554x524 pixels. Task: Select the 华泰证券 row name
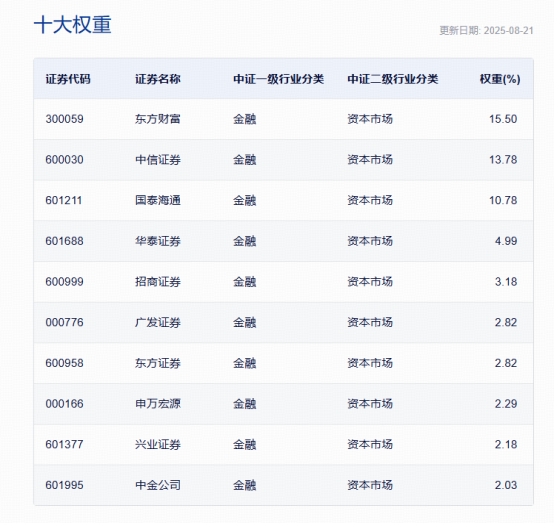[158, 241]
